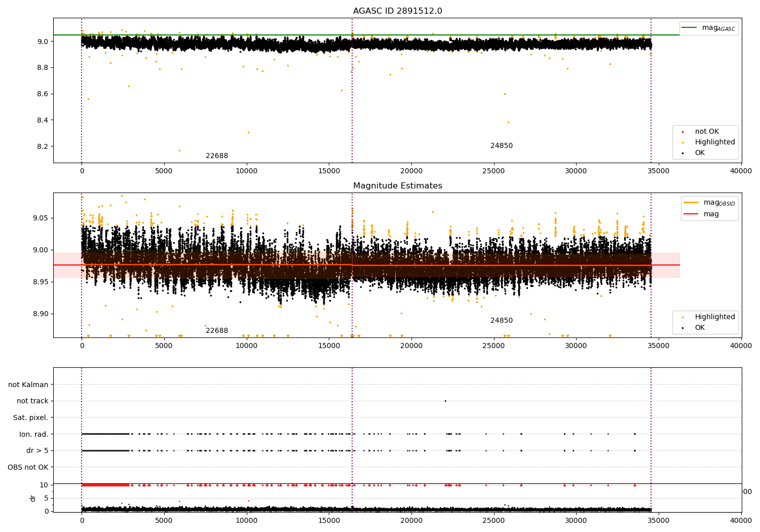The width and height of the screenshot is (760, 532).
Task: Click the 'not track' row label
Action: (x=32, y=401)
